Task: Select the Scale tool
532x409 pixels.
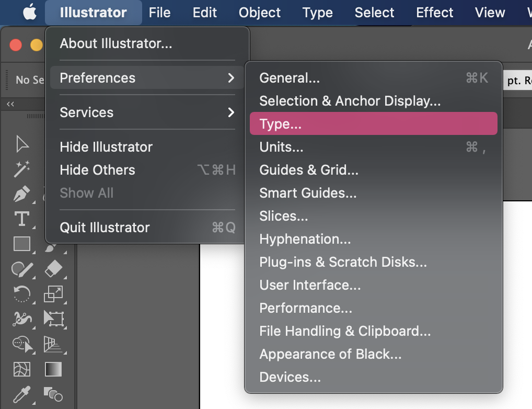Action: click(x=53, y=294)
